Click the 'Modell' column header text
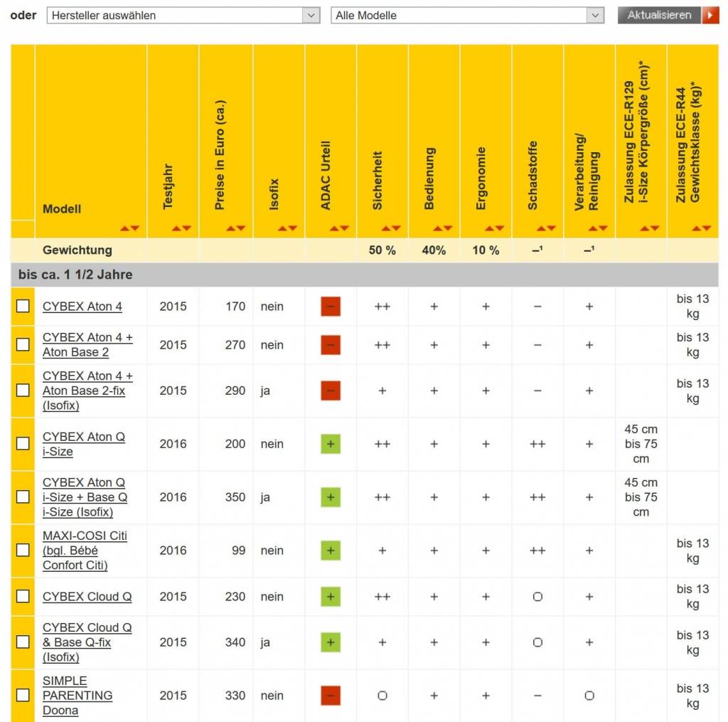 click(62, 209)
